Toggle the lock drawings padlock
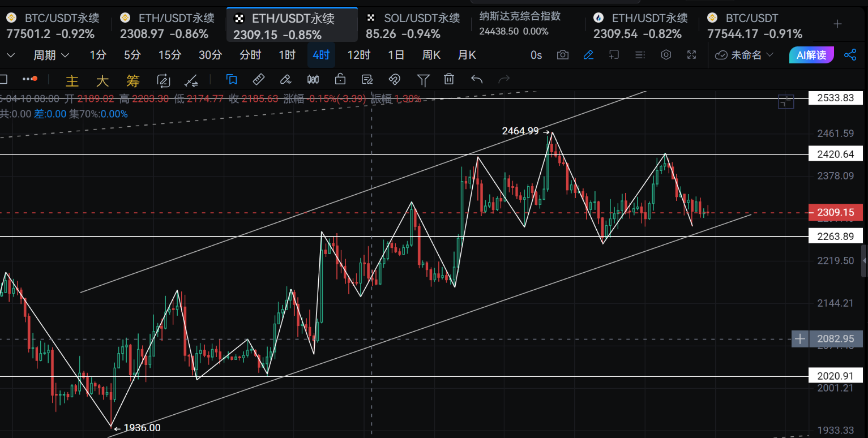 pyautogui.click(x=340, y=79)
